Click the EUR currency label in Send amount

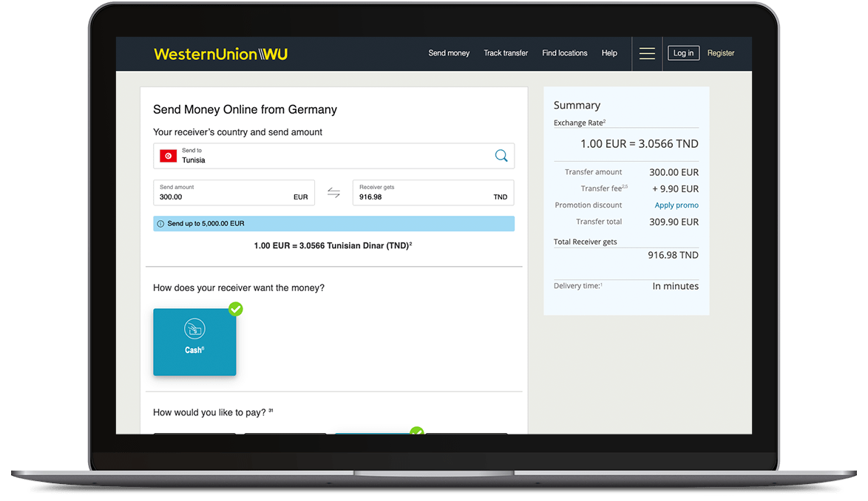pyautogui.click(x=300, y=197)
